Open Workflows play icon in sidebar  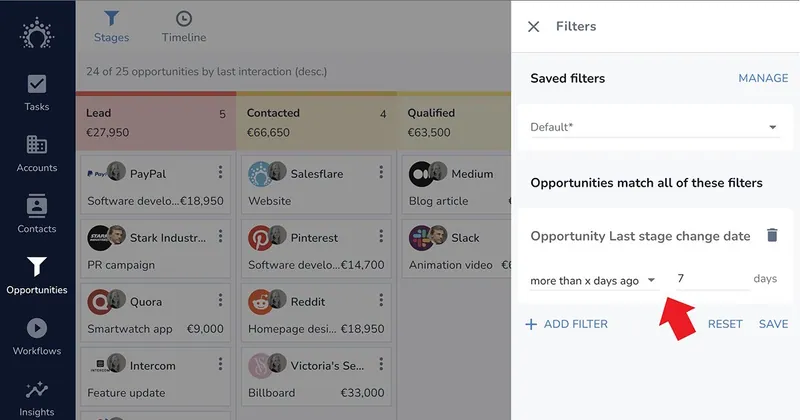37,328
